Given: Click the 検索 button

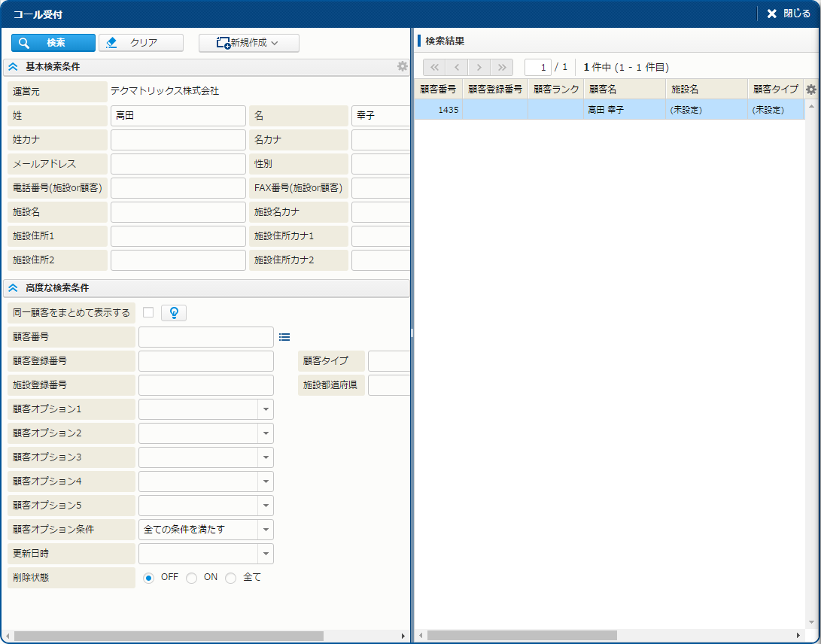Looking at the screenshot, I should point(53,43).
